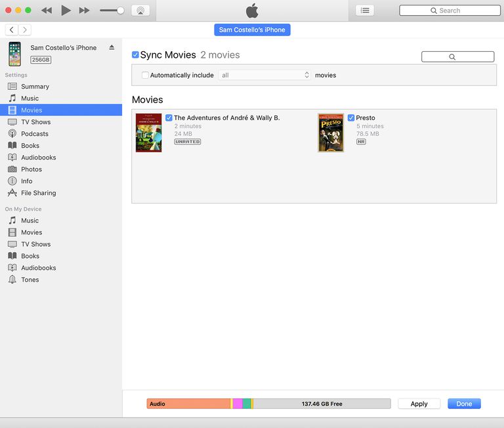504x428 pixels.
Task: Go back with the left chevron
Action: [12, 30]
